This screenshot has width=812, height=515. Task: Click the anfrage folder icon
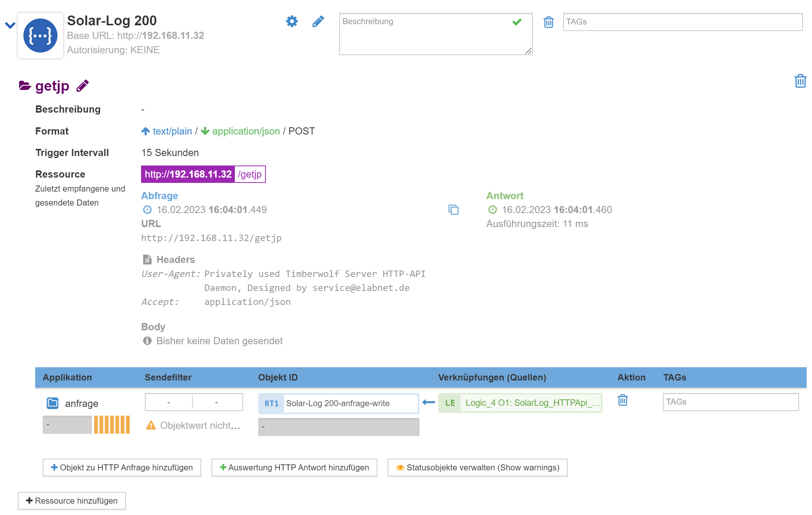(53, 403)
